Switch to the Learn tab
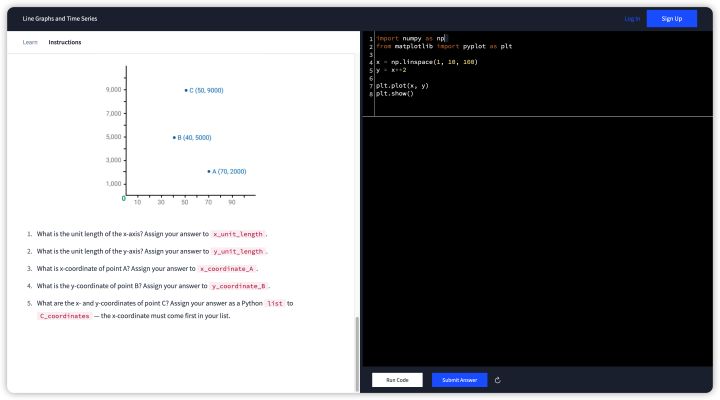 (30, 42)
